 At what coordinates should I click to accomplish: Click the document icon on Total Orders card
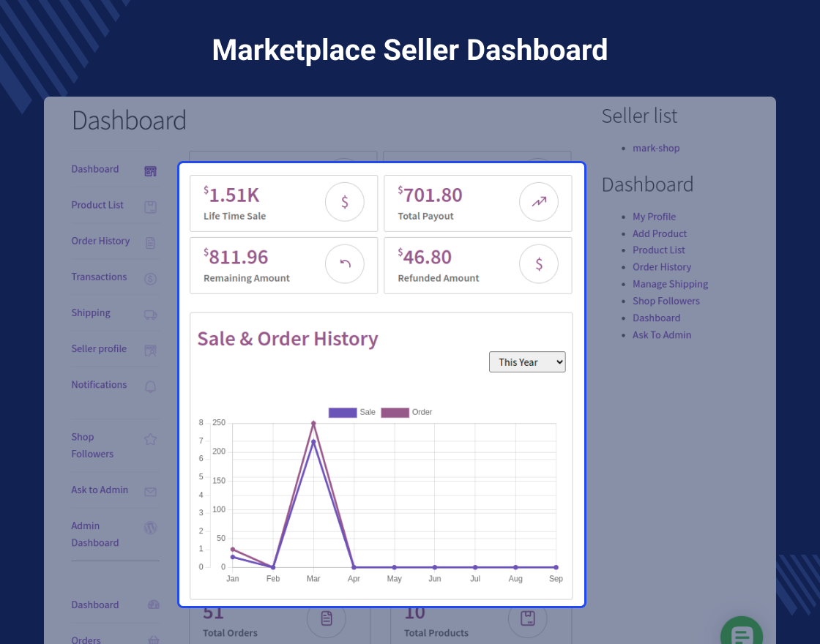(x=326, y=618)
